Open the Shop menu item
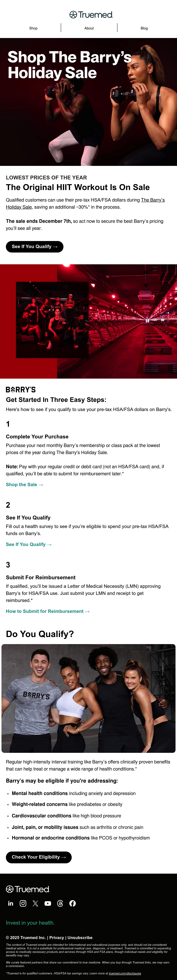 (33, 28)
